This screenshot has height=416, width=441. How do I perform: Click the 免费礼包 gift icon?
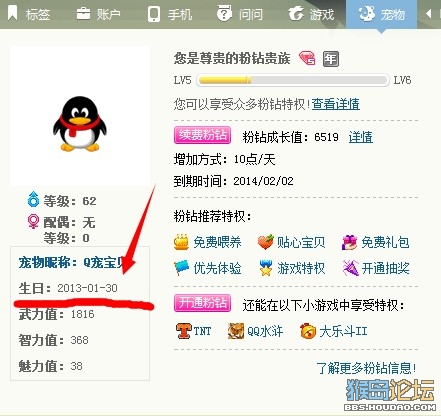click(x=349, y=242)
